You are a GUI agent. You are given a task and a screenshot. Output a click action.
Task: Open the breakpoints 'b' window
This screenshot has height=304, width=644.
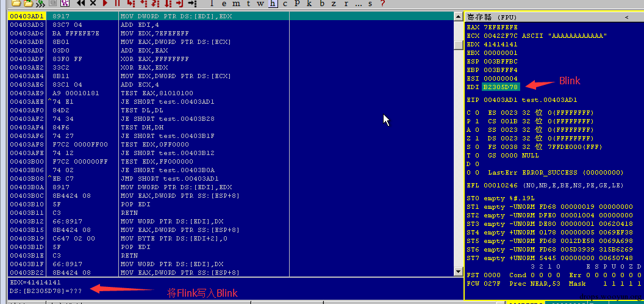tap(322, 3)
